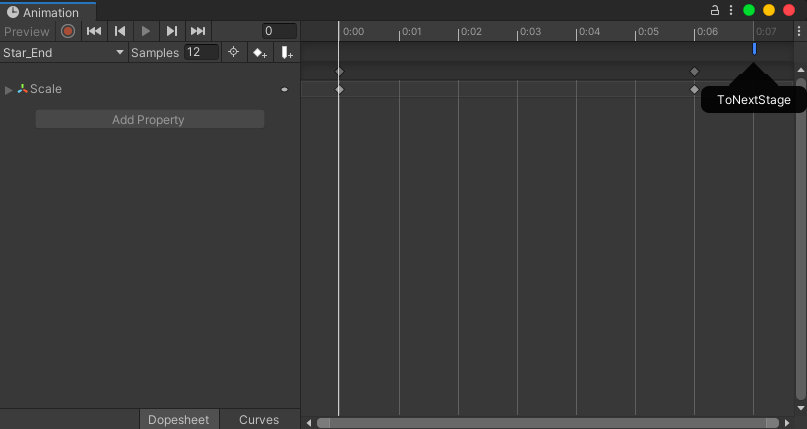Step to previous keyframe
Screen dimensions: 807x429
pyautogui.click(x=120, y=31)
